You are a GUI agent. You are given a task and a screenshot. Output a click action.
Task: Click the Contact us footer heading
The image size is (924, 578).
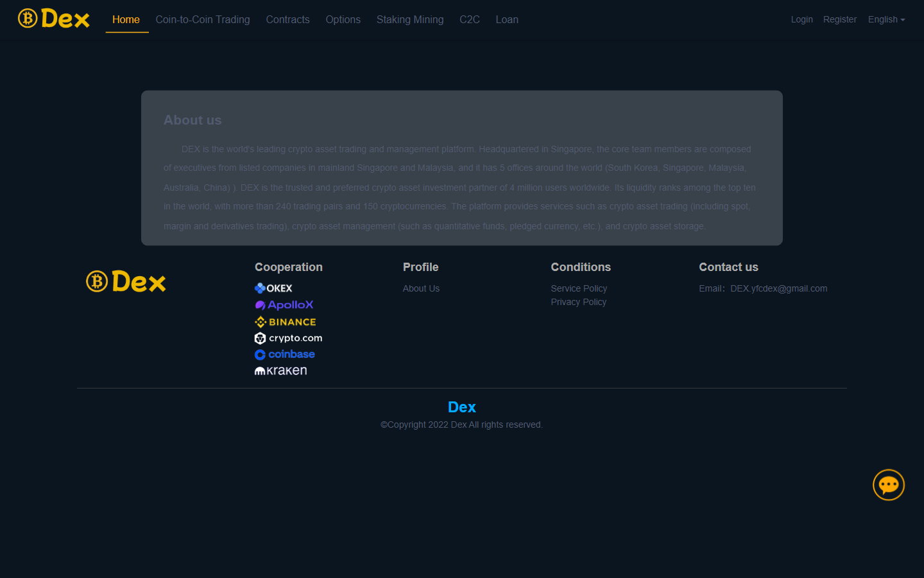tap(729, 267)
